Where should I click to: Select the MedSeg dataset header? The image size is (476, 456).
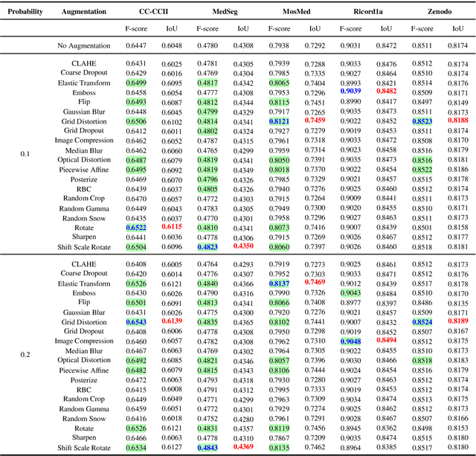(x=225, y=12)
